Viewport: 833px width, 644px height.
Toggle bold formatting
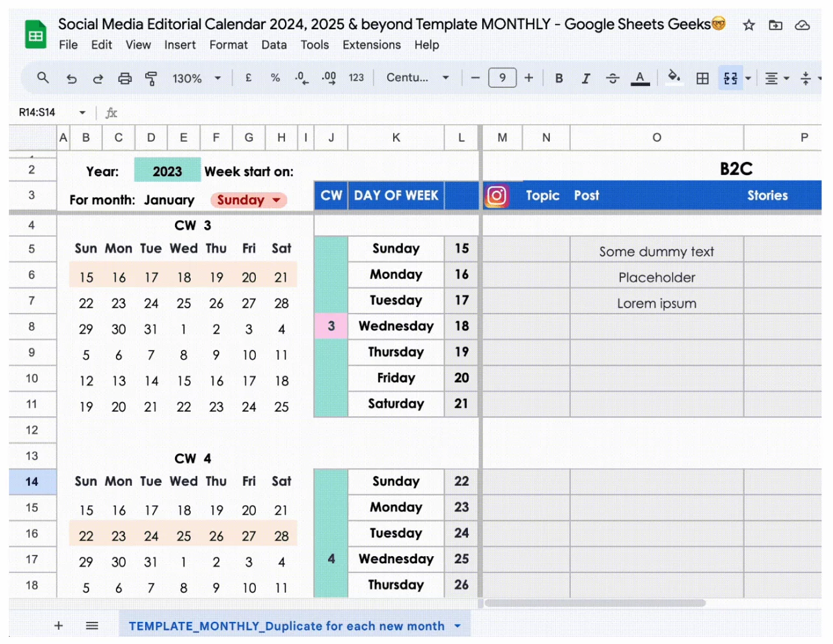click(558, 77)
